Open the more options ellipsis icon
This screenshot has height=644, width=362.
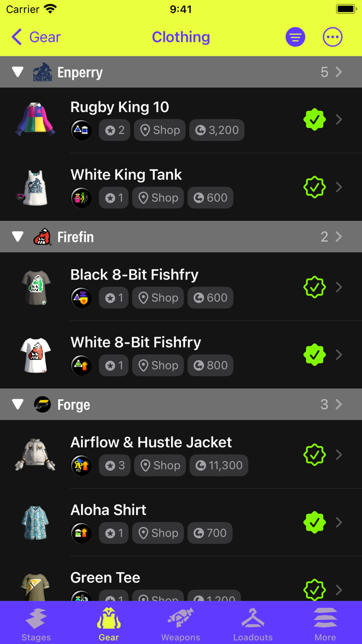(x=333, y=37)
